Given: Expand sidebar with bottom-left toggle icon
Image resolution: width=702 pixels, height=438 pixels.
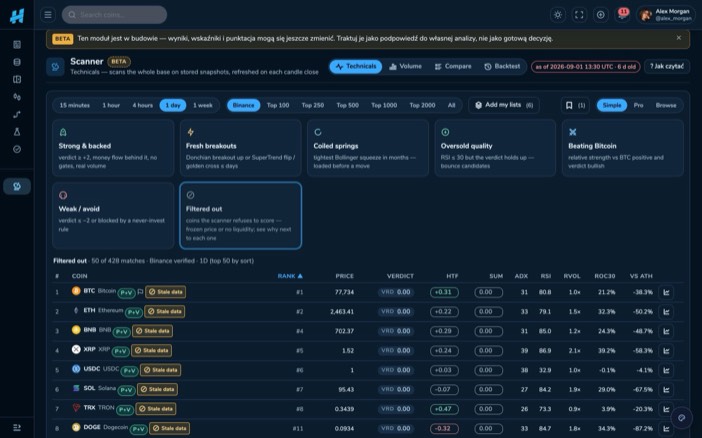Looking at the screenshot, I should 17,427.
